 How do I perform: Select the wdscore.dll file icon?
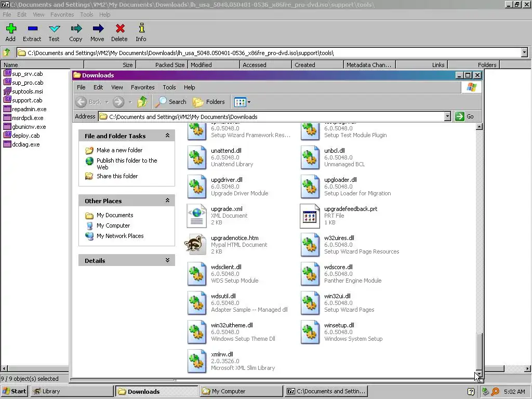(x=310, y=274)
